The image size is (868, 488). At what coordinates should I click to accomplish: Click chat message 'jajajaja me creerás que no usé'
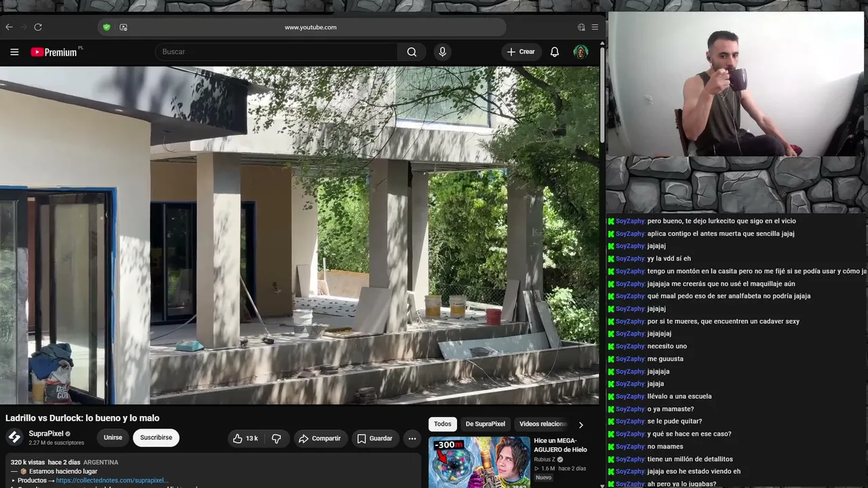722,284
